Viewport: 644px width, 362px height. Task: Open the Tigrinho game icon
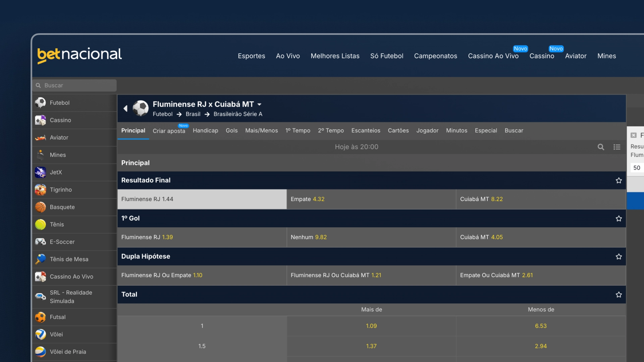(41, 190)
